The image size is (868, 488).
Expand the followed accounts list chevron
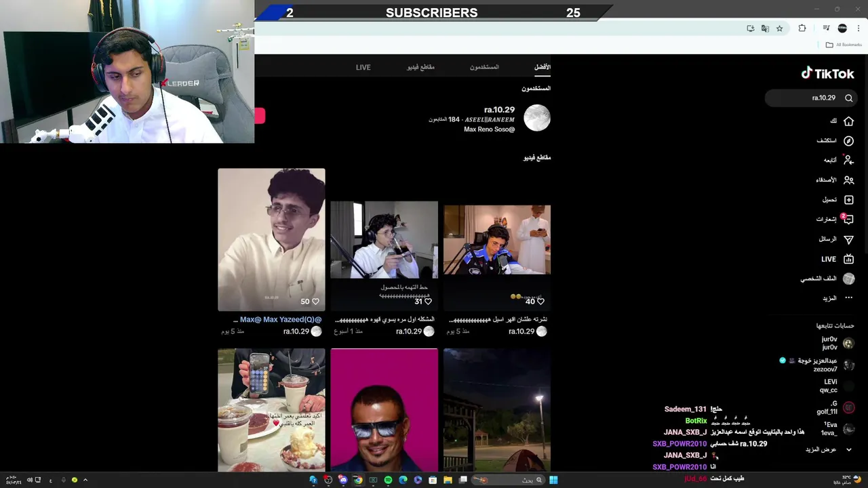tap(848, 449)
